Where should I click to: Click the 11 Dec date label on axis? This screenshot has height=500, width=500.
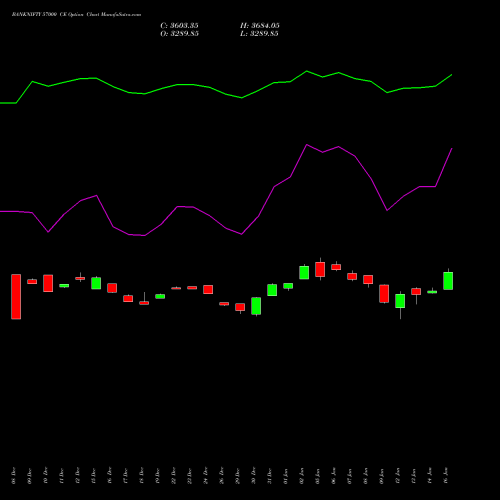pos(62,476)
